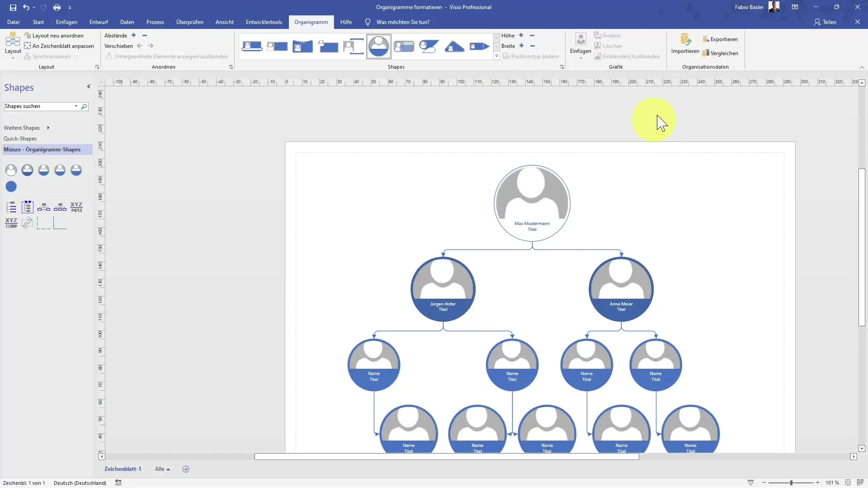The width and height of the screenshot is (868, 488).
Task: Select the XYZ CORP title shape in stencil
Action: coord(11,223)
